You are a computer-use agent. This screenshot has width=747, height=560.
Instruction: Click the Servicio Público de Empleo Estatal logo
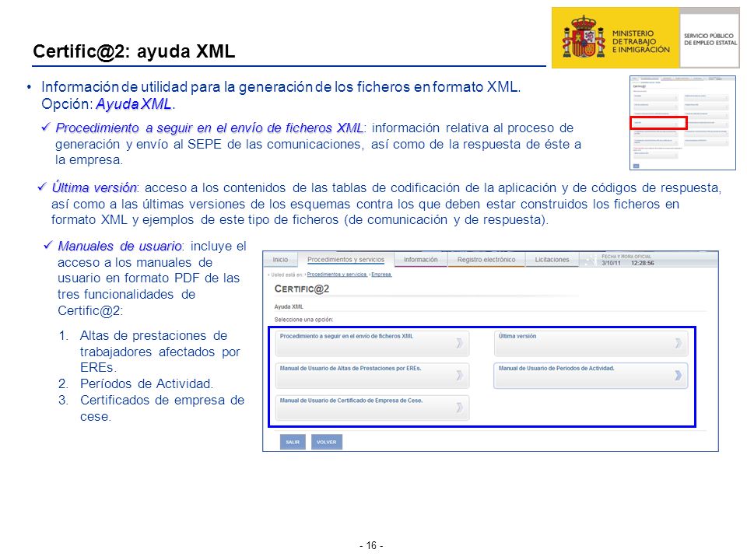pos(710,39)
